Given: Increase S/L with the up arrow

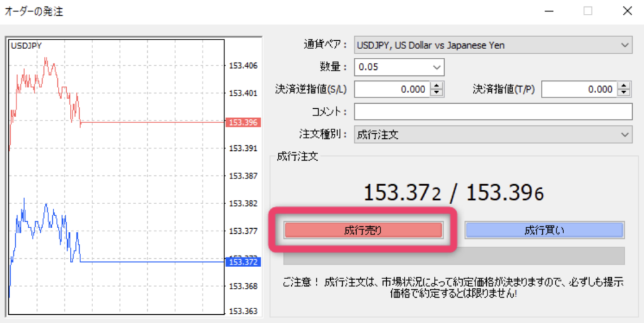Looking at the screenshot, I should [437, 86].
